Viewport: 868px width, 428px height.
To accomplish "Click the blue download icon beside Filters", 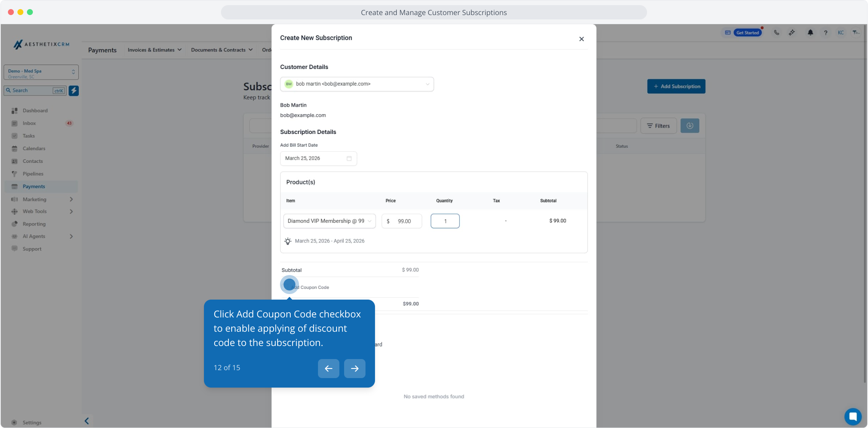I will 689,126.
